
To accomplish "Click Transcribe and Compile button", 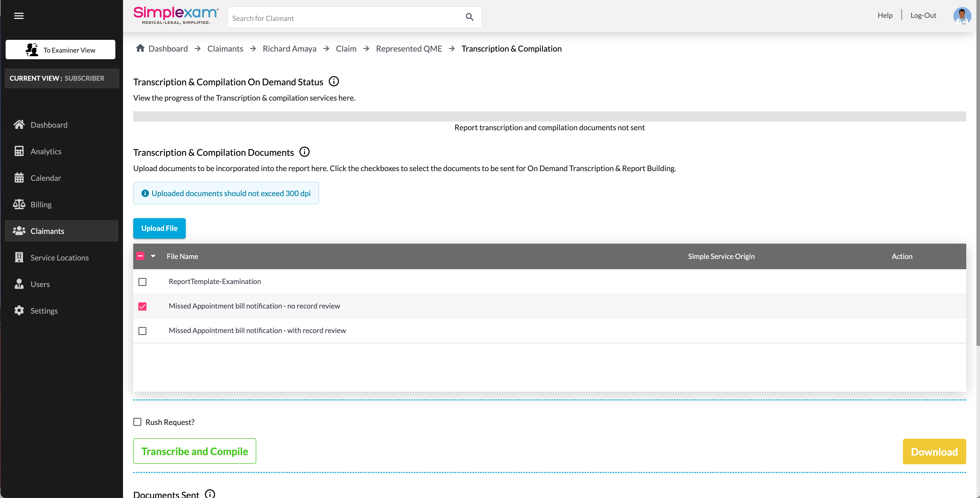I will pos(194,451).
